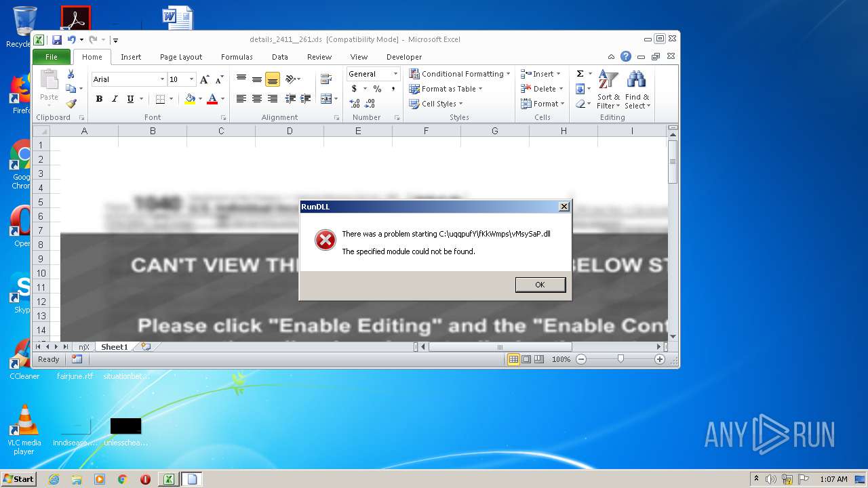Select the njX worksheet tab
This screenshot has height=488, width=868.
[83, 347]
